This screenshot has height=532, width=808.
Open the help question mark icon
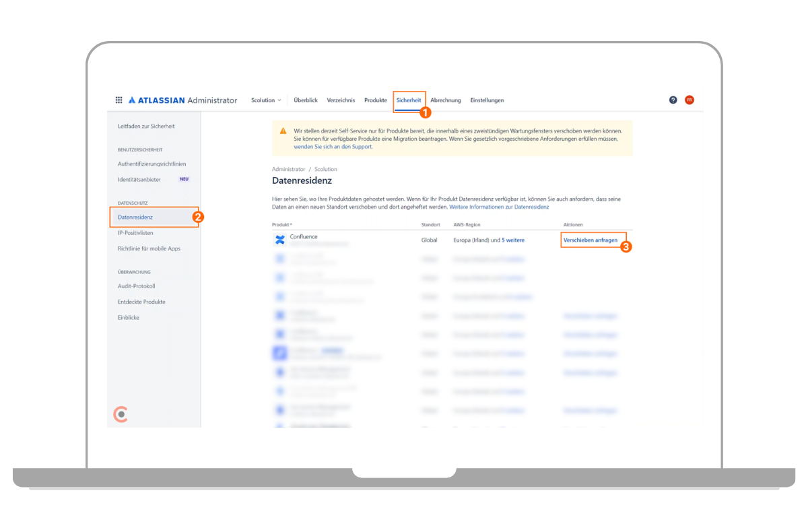(673, 100)
